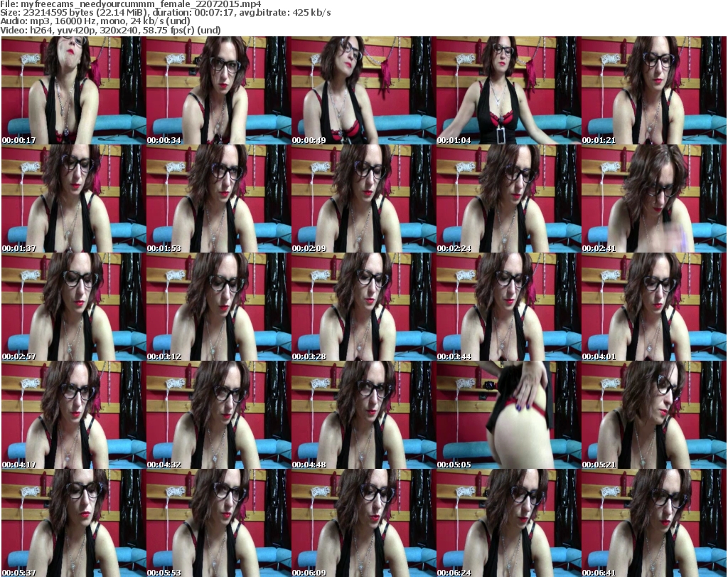Choose the 00:05:05 thumbnail

pos(508,415)
